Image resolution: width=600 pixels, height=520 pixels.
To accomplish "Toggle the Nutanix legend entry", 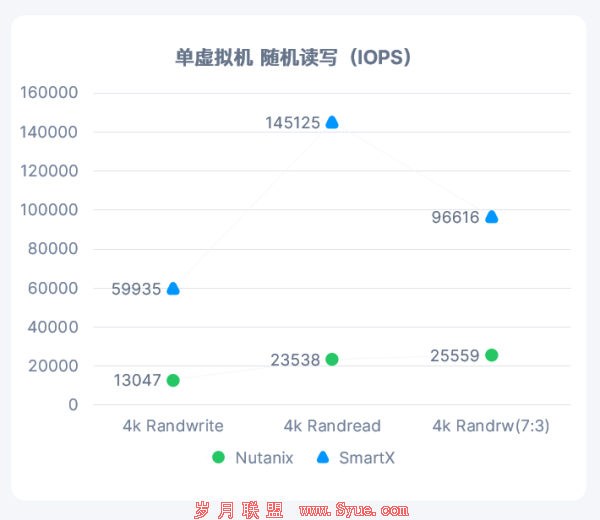I will click(x=253, y=458).
